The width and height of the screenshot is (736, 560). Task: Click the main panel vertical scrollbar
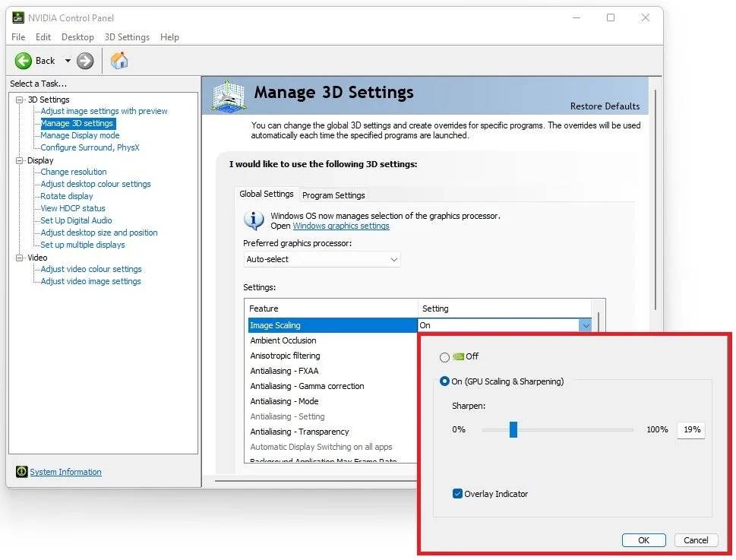click(x=655, y=200)
